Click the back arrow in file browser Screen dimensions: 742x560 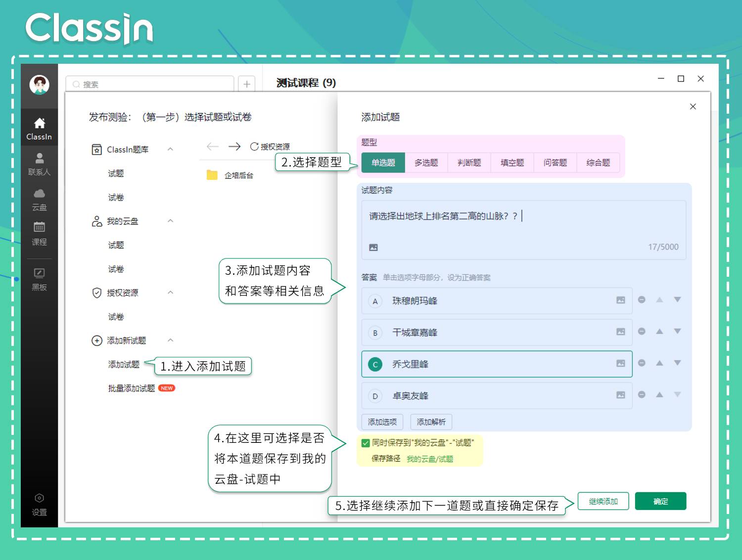[x=213, y=146]
